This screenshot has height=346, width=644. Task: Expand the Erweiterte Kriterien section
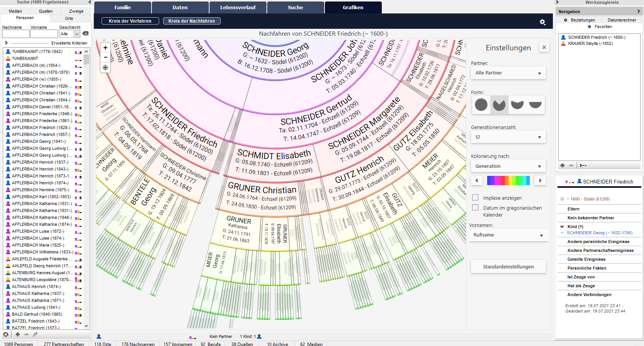pos(7,43)
